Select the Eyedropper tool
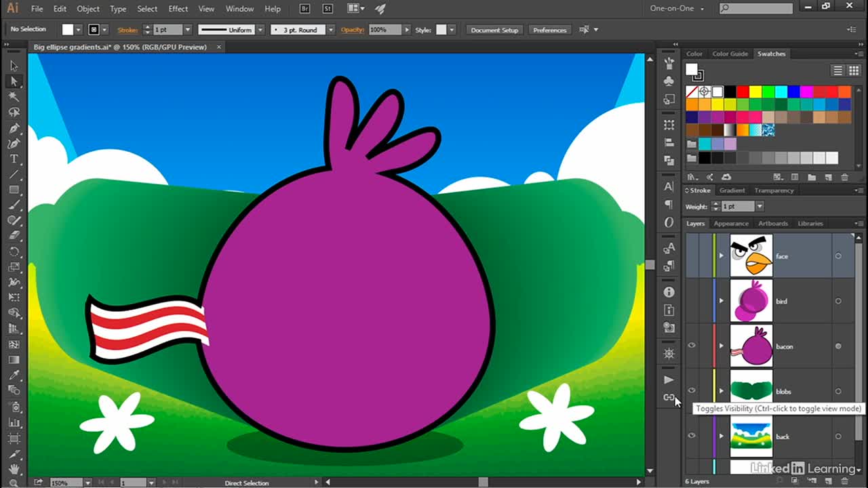Screen dimensions: 868x488 (x=14, y=375)
